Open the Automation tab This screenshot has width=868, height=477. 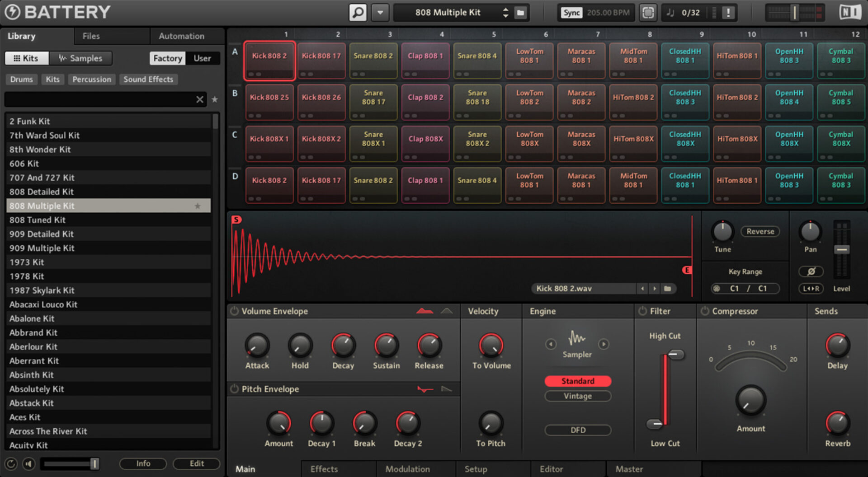coord(181,36)
